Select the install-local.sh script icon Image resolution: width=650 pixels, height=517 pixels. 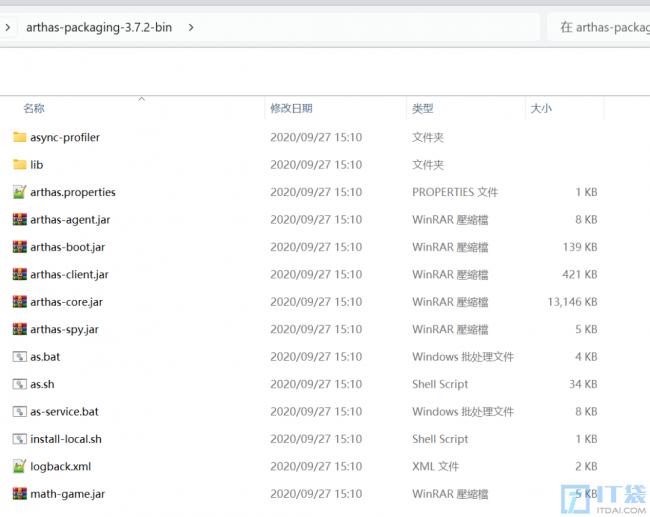point(19,439)
